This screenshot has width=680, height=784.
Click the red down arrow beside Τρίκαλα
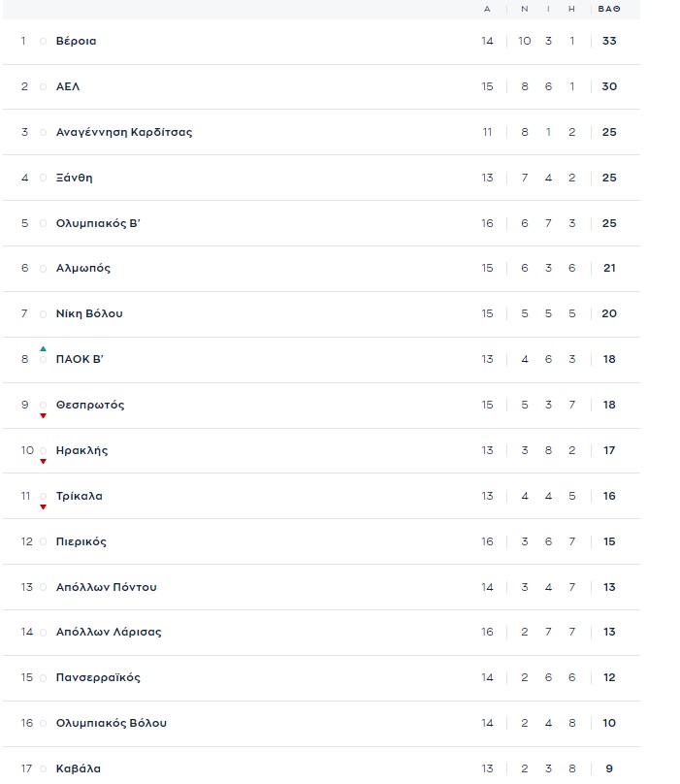(x=43, y=506)
